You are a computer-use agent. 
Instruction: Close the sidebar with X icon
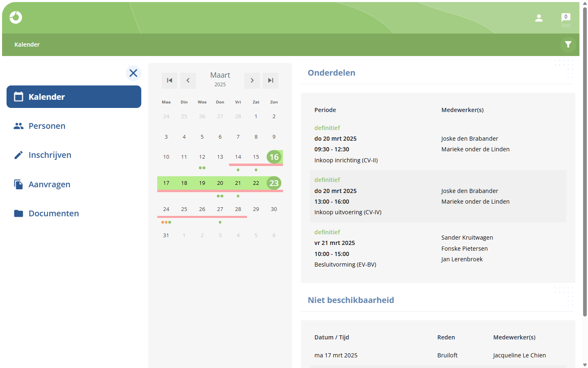[134, 73]
